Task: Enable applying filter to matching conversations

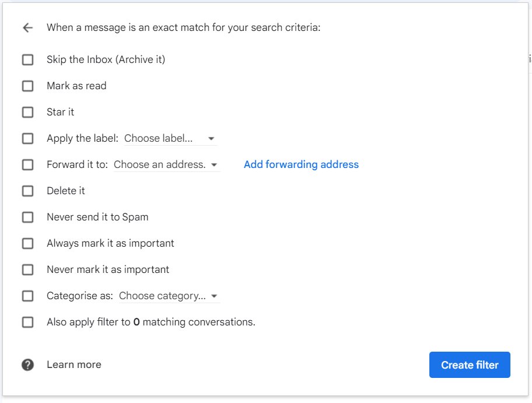Action: click(x=27, y=322)
